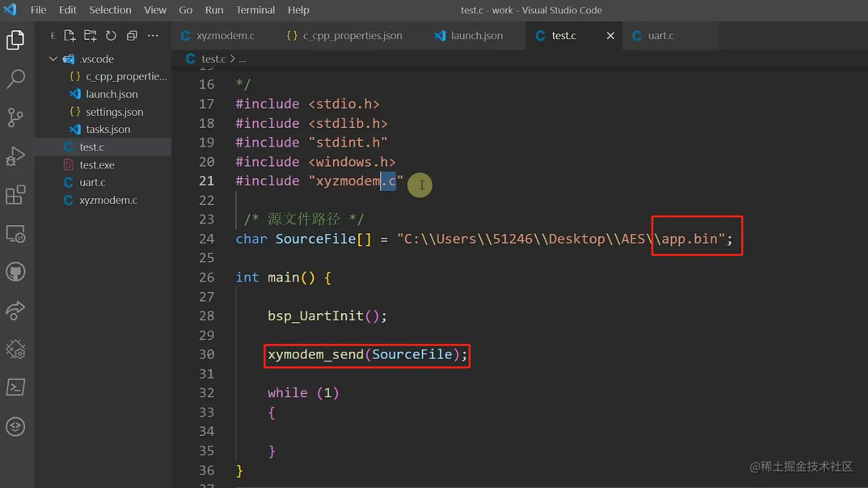Open the Explorer view in activity bar
The image size is (868, 488).
point(15,41)
